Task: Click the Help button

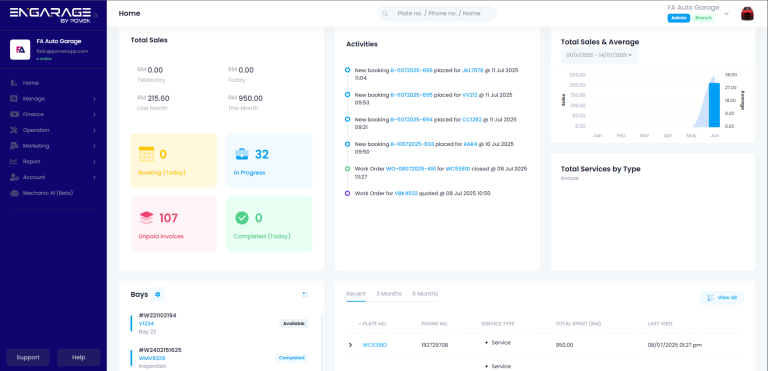Action: pos(78,357)
